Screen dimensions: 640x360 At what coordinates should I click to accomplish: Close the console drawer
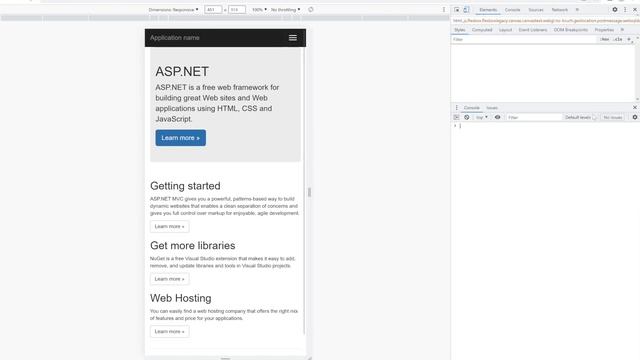click(635, 108)
